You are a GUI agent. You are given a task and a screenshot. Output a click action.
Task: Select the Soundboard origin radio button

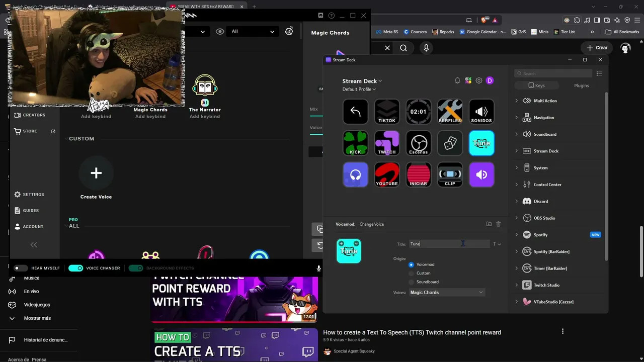coord(412,282)
